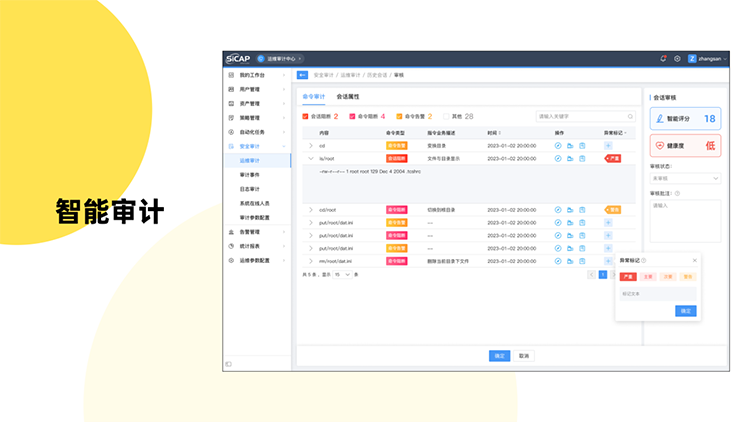The height and width of the screenshot is (422, 750).
Task: Expand the cd command row
Action: (310, 146)
